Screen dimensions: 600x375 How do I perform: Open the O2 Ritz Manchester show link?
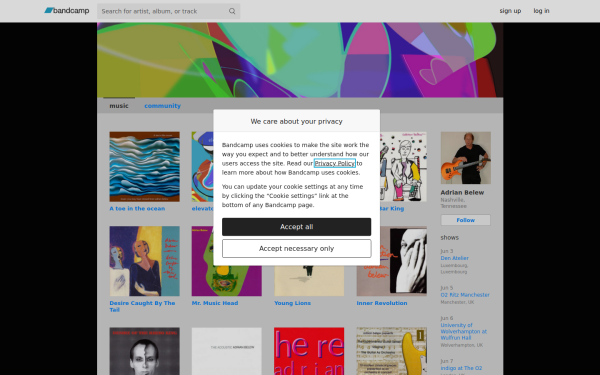click(x=465, y=295)
